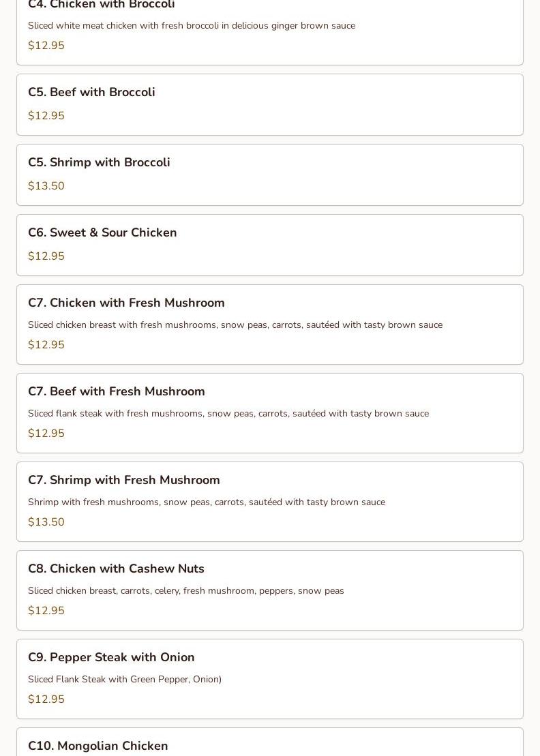The height and width of the screenshot is (756, 540).
Task: Click the $13.50 price of Shrimp with Fresh Mushroom
Action: (x=46, y=521)
